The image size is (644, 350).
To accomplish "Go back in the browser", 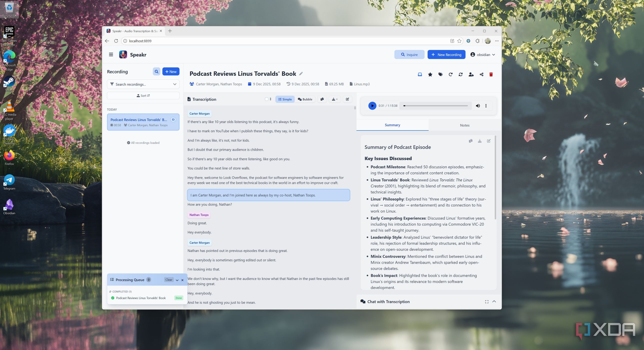I will tap(107, 41).
